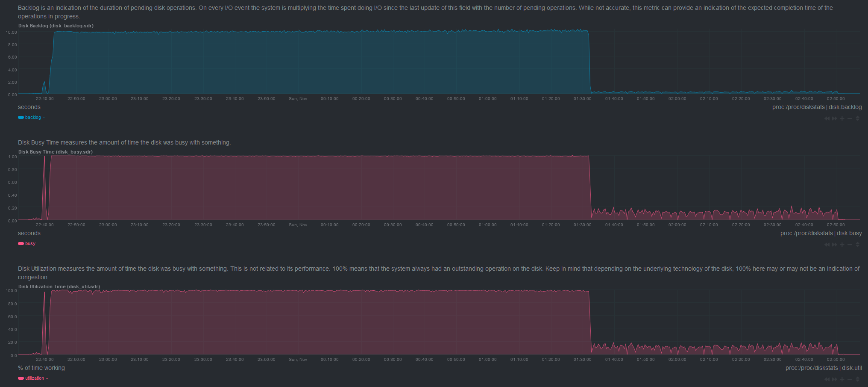Zoom in on the Disk Backlog chart
Viewport: 868px width, 387px height.
842,118
